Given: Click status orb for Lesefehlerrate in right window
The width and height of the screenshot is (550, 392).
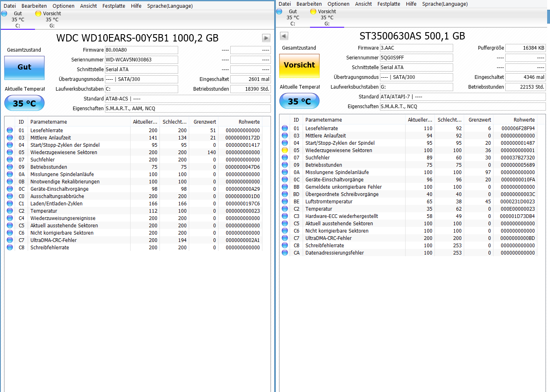Looking at the screenshot, I should (x=285, y=128).
